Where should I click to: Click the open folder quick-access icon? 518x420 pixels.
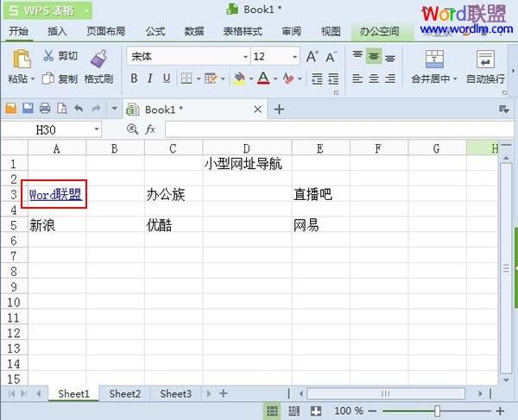[11, 109]
